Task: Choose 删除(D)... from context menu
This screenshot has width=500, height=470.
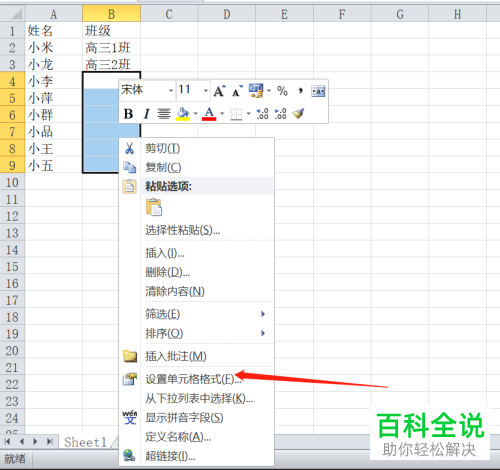Action: tap(197, 272)
